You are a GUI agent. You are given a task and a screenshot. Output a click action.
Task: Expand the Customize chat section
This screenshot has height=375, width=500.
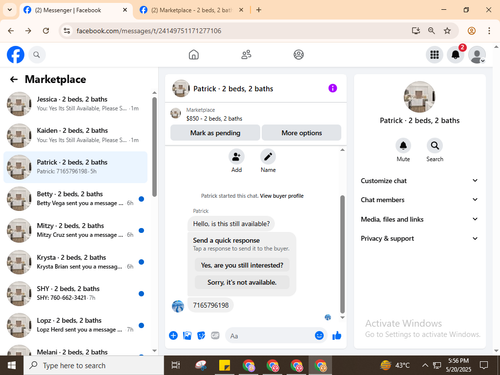[x=419, y=181]
